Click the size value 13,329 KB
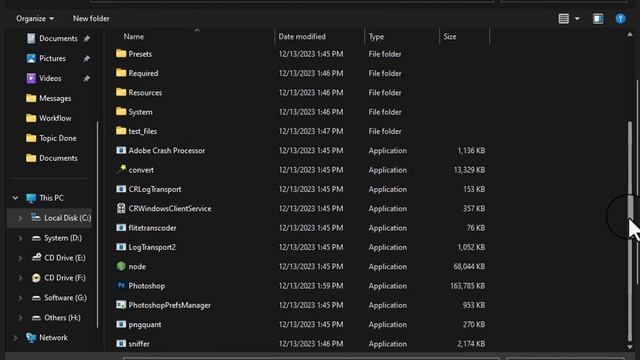 (469, 170)
